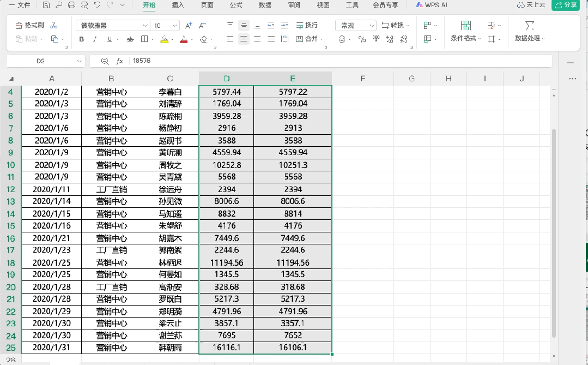Open the font color dropdown arrow
This screenshot has height=365, width=588.
192,39
